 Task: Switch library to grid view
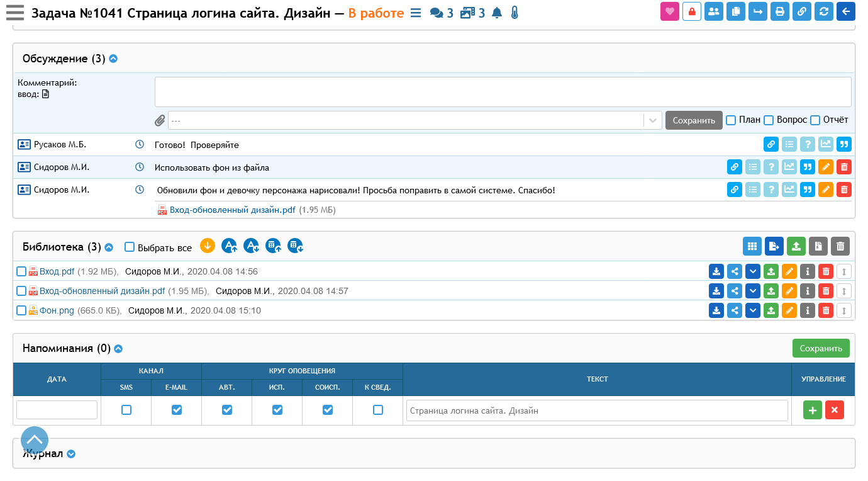coord(752,246)
